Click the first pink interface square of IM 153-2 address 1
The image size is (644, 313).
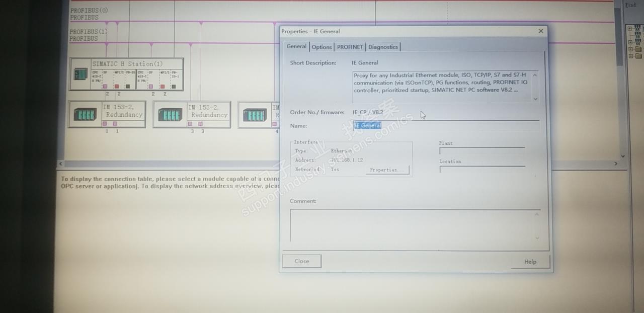(105, 124)
